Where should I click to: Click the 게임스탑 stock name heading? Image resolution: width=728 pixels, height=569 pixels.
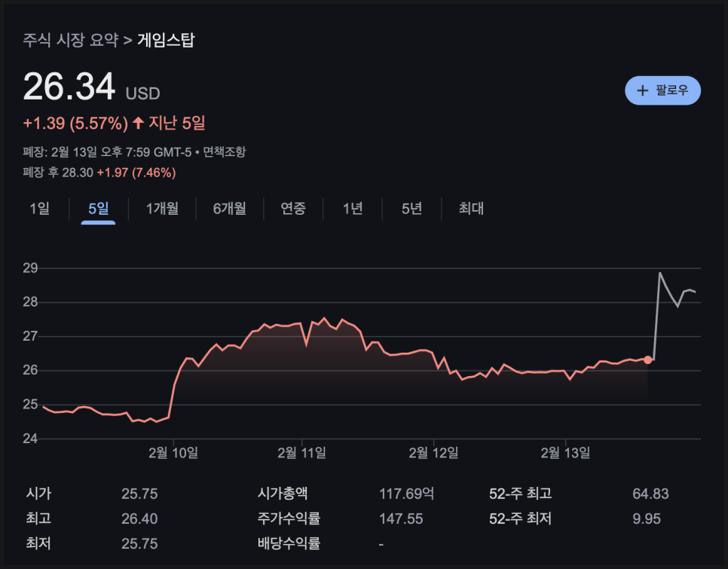[166, 40]
